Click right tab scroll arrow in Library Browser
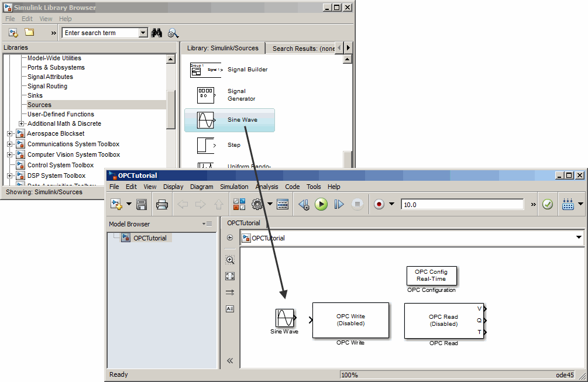Screen dimensions: 588x382 coord(348,47)
